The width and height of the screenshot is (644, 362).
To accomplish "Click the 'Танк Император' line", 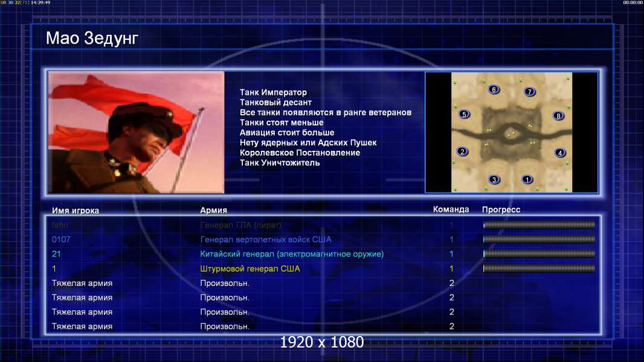I will pos(273,92).
